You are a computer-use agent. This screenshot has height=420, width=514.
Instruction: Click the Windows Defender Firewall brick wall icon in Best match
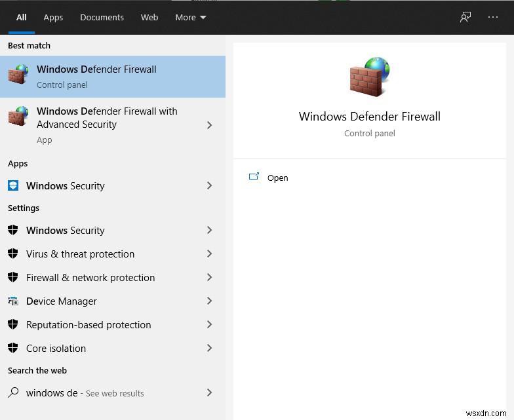(18, 75)
